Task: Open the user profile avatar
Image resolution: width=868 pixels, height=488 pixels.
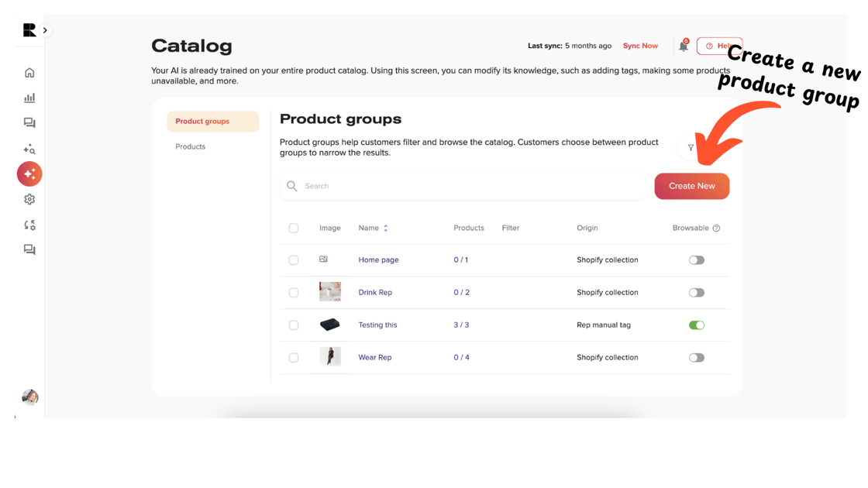Action: [30, 397]
